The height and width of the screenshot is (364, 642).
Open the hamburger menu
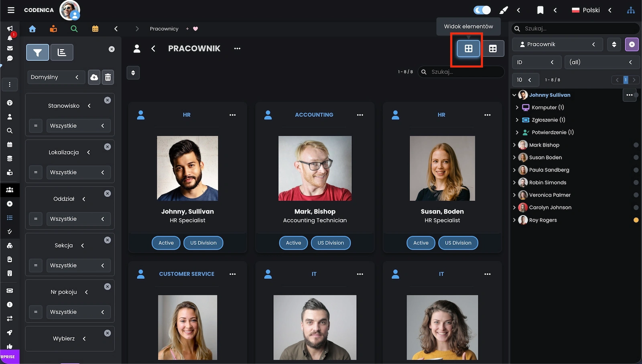11,10
